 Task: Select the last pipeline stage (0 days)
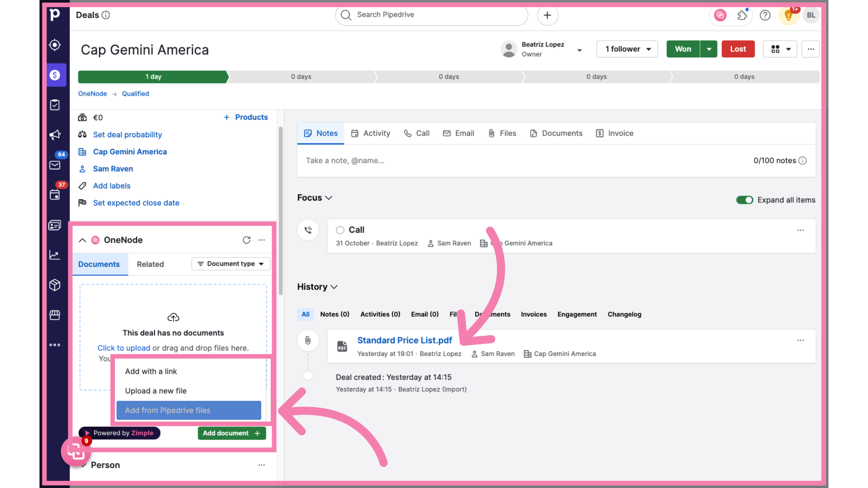coord(745,77)
